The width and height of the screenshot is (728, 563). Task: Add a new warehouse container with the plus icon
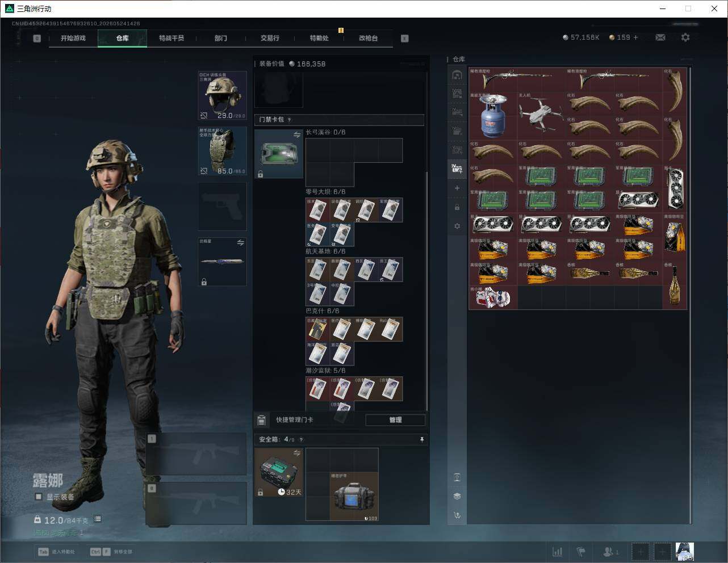point(457,188)
